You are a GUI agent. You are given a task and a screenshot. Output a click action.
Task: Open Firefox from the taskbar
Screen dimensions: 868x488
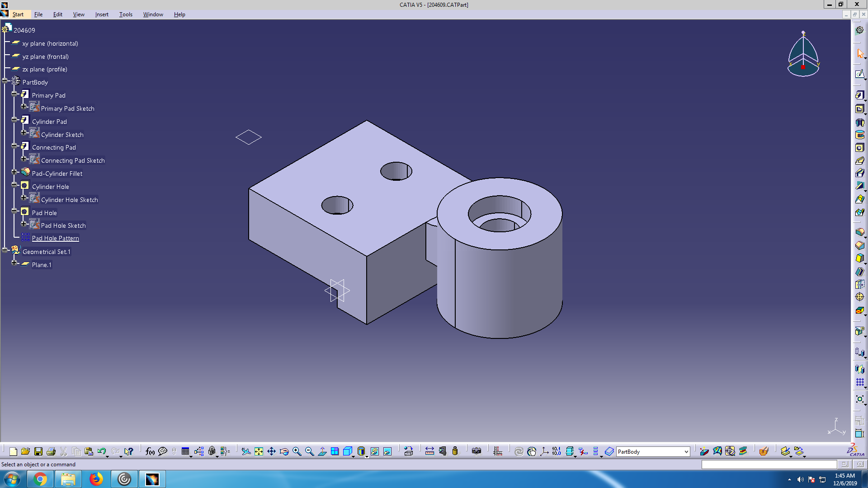96,479
